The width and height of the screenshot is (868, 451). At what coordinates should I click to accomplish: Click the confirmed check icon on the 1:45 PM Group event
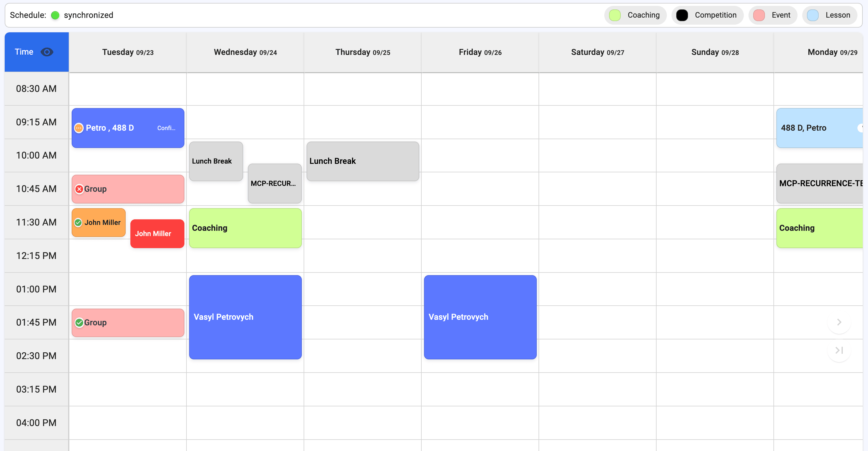pyautogui.click(x=79, y=322)
